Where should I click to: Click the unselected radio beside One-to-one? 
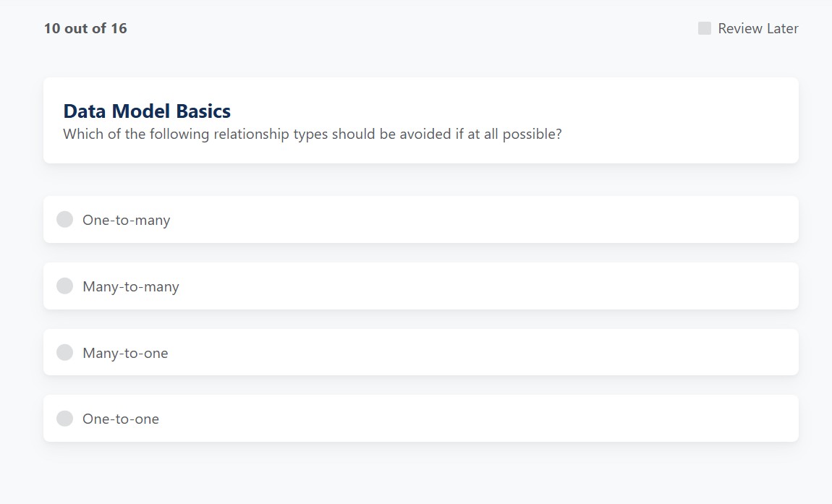(64, 418)
